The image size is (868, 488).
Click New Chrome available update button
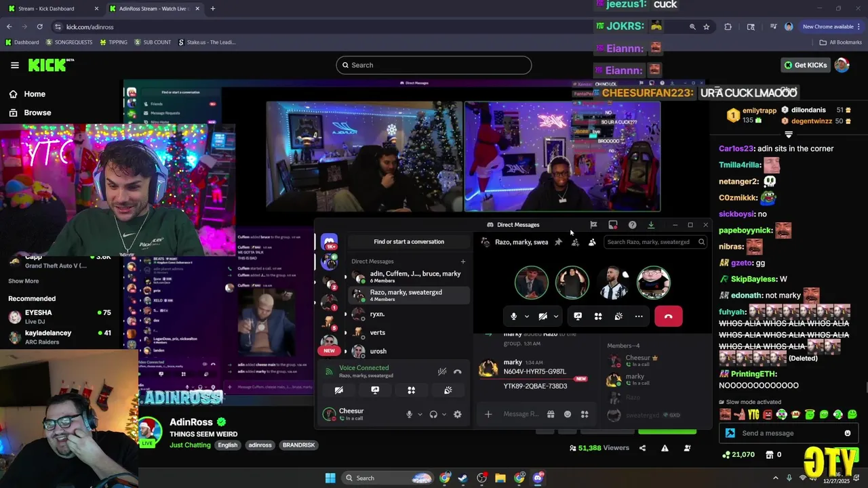pyautogui.click(x=831, y=26)
